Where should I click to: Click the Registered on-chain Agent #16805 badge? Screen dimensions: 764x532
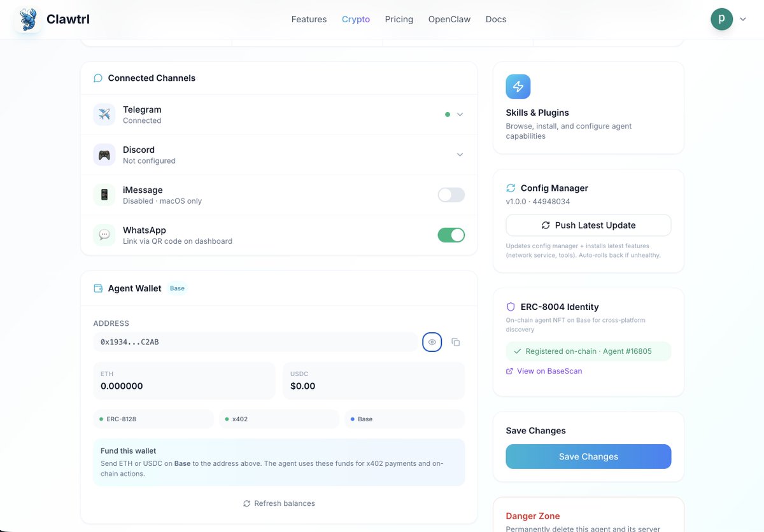tap(588, 351)
